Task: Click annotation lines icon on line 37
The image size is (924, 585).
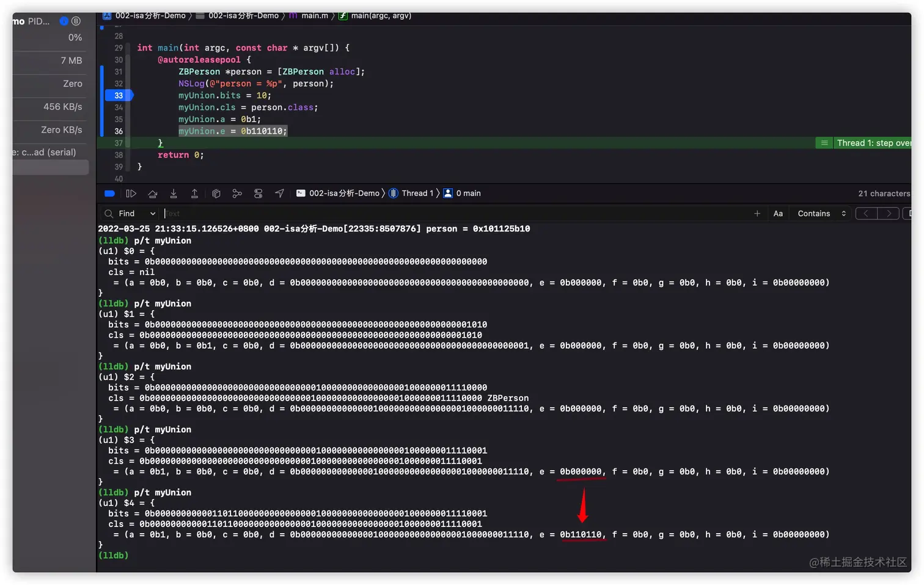Action: (824, 143)
